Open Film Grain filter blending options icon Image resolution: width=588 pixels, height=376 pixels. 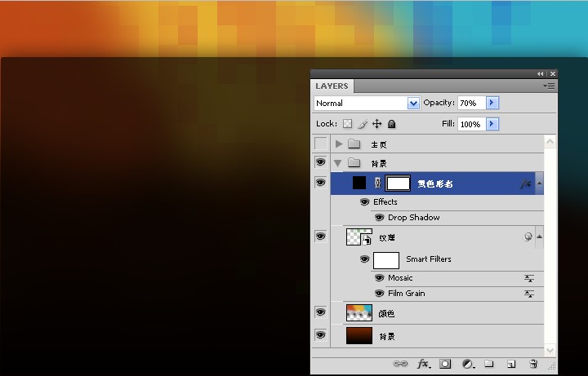tap(529, 294)
